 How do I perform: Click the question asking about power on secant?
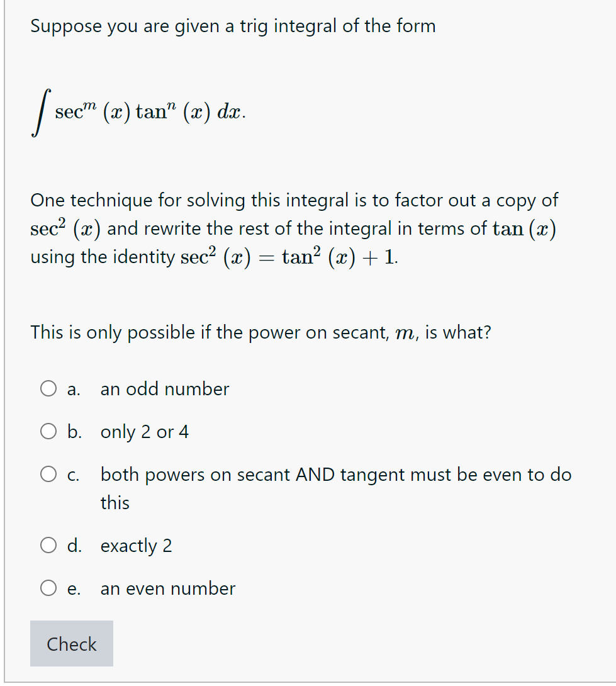point(261,332)
